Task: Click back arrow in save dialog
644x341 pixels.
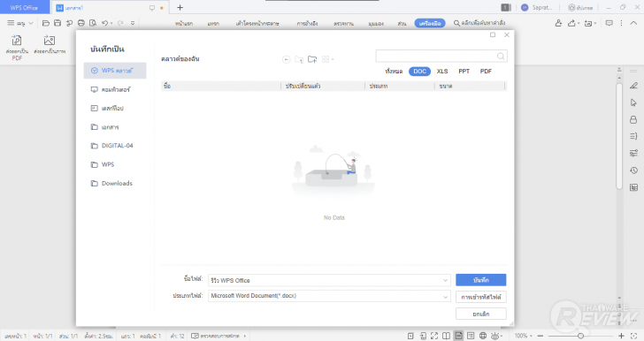Action: (287, 59)
